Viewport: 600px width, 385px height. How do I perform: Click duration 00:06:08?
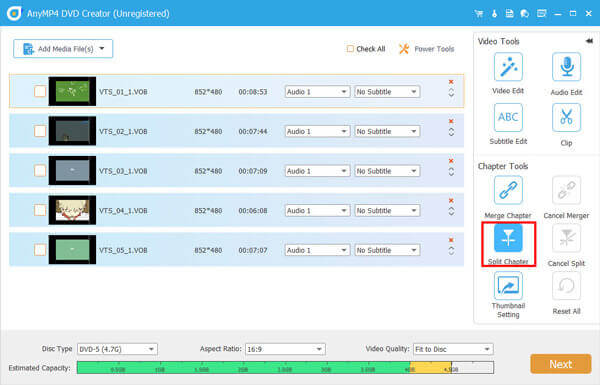[x=253, y=210]
